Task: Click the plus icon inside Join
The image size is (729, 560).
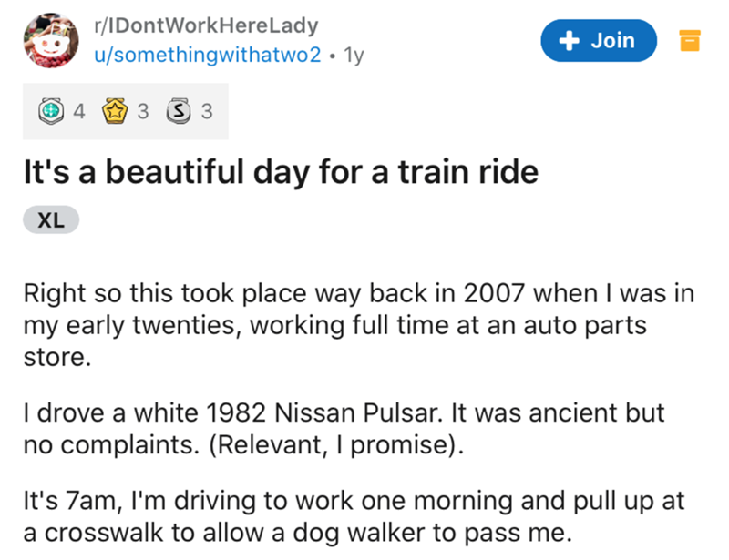Action: [x=569, y=40]
